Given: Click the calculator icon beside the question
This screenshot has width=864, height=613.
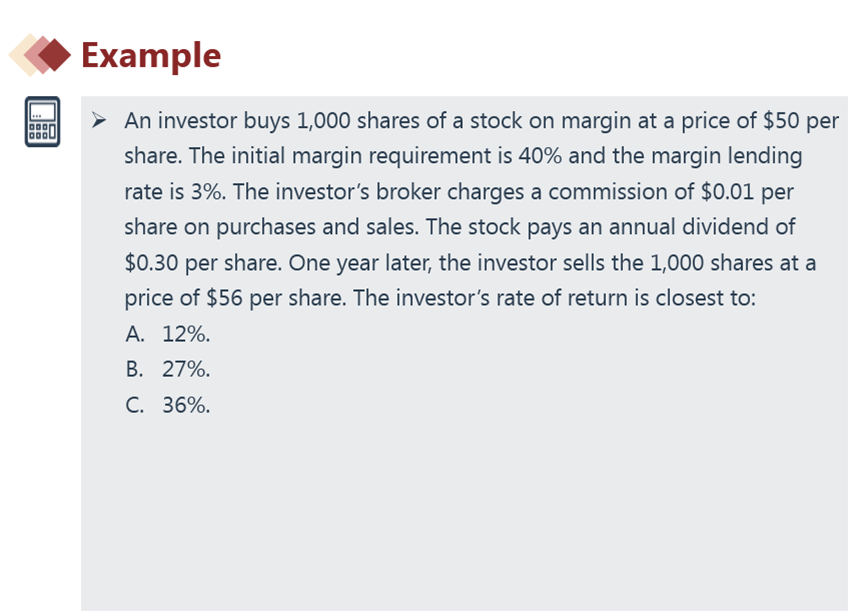Looking at the screenshot, I should pos(43,122).
